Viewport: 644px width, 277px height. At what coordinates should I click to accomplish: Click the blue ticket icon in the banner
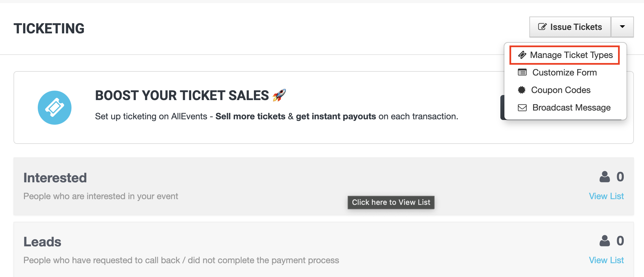point(54,107)
